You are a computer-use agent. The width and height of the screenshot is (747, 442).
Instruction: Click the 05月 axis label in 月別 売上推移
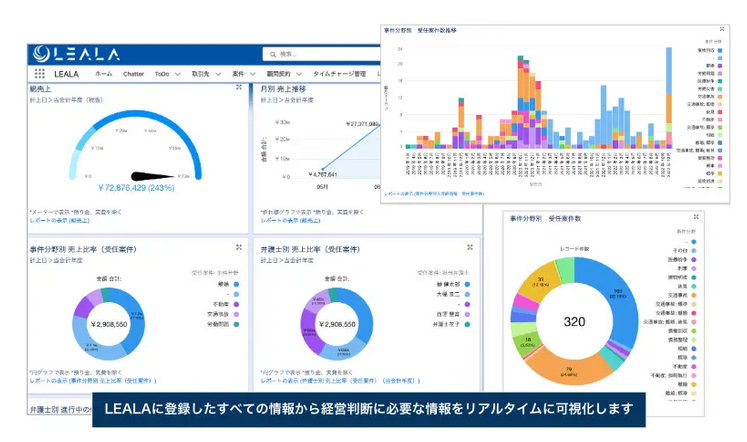click(x=323, y=187)
